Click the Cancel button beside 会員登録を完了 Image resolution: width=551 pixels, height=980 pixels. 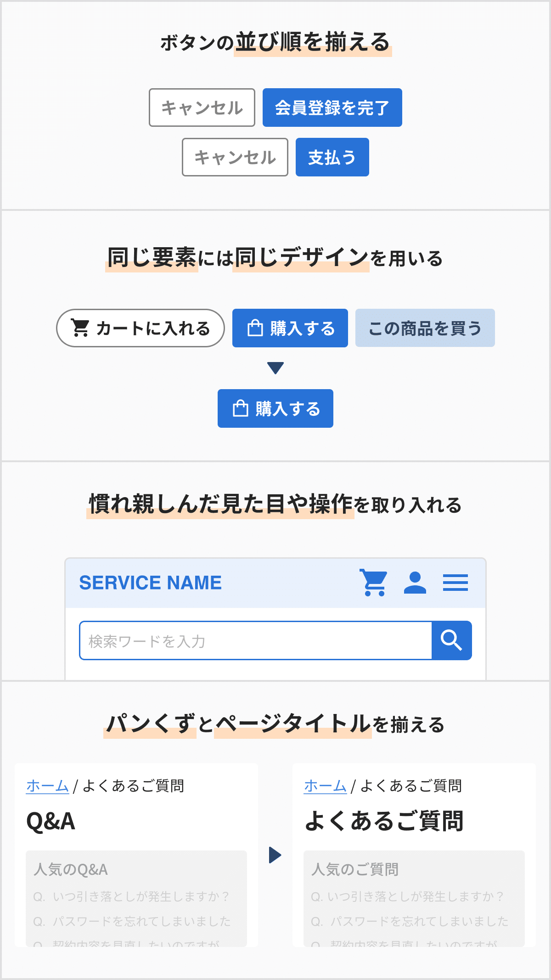tap(202, 108)
